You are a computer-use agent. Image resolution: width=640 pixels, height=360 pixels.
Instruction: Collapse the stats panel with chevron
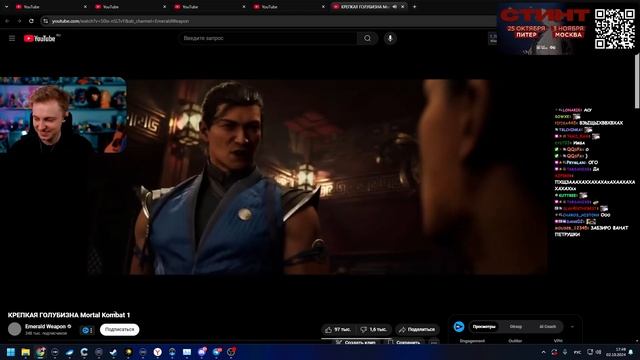click(x=572, y=327)
